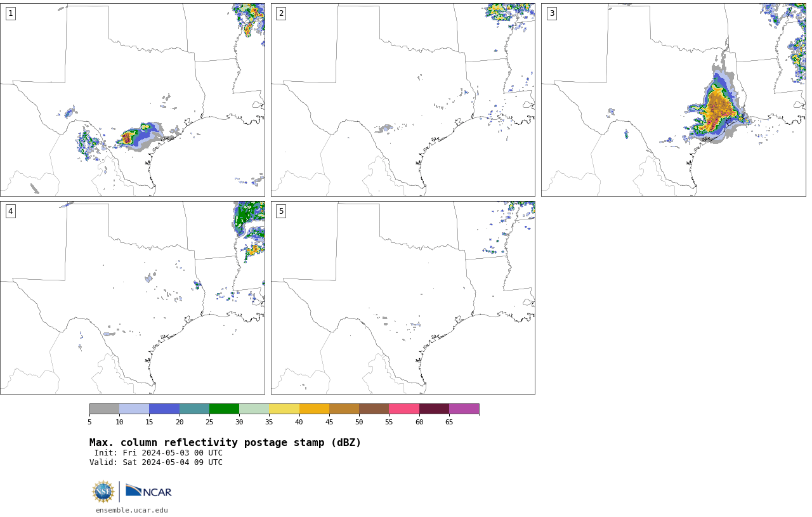Click the teal 20-25 dBZ swatch
The image size is (812, 517).
[194, 409]
